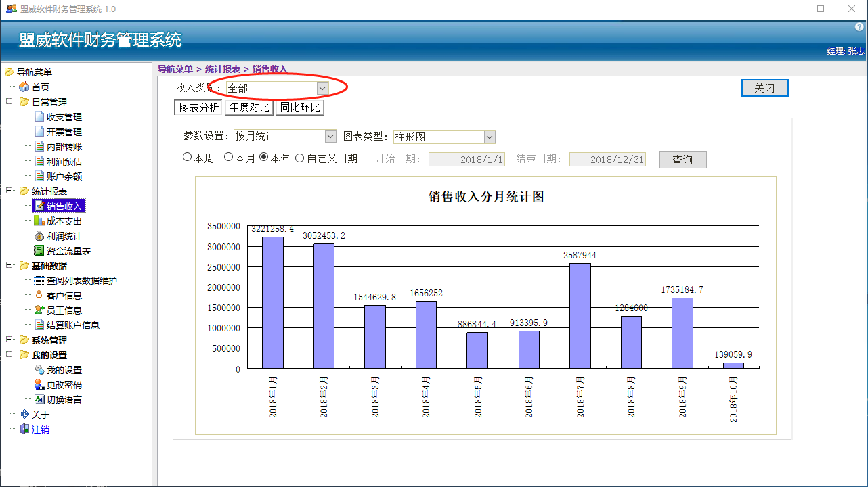The width and height of the screenshot is (868, 487).
Task: Click the 客户信息 person icon
Action: 39,296
